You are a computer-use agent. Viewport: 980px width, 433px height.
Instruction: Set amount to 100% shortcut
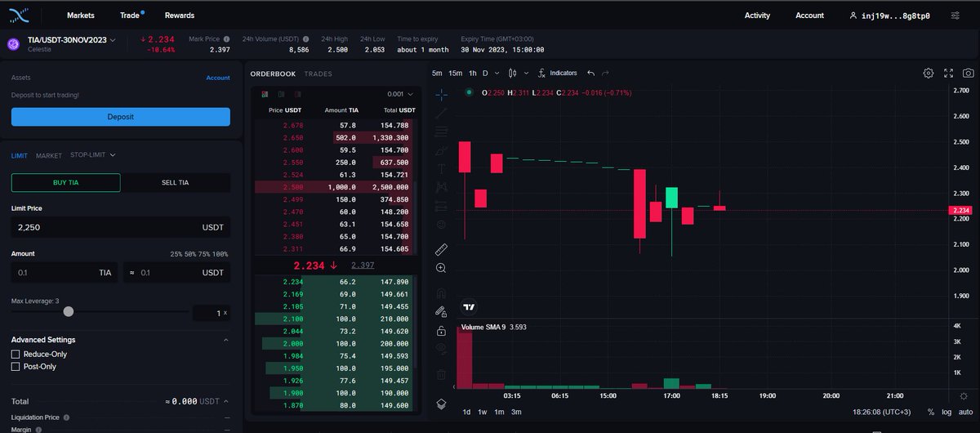coord(220,254)
